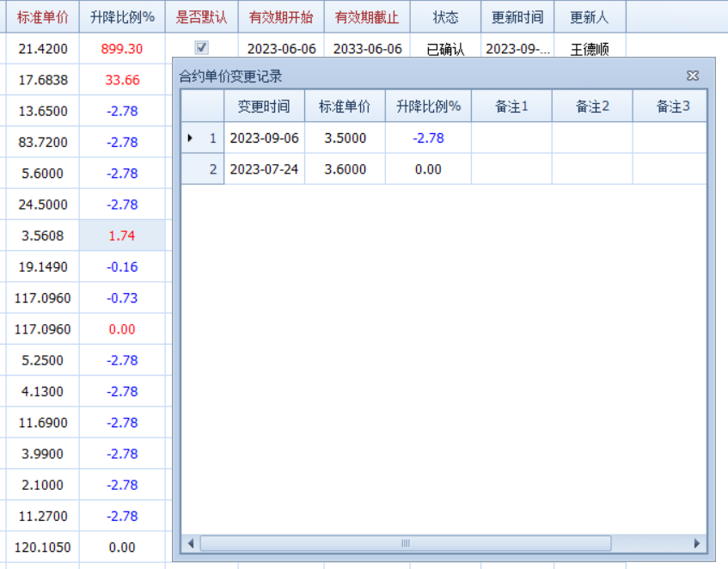The image size is (728, 569).
Task: Select ratio cell 33.66
Action: [122, 79]
